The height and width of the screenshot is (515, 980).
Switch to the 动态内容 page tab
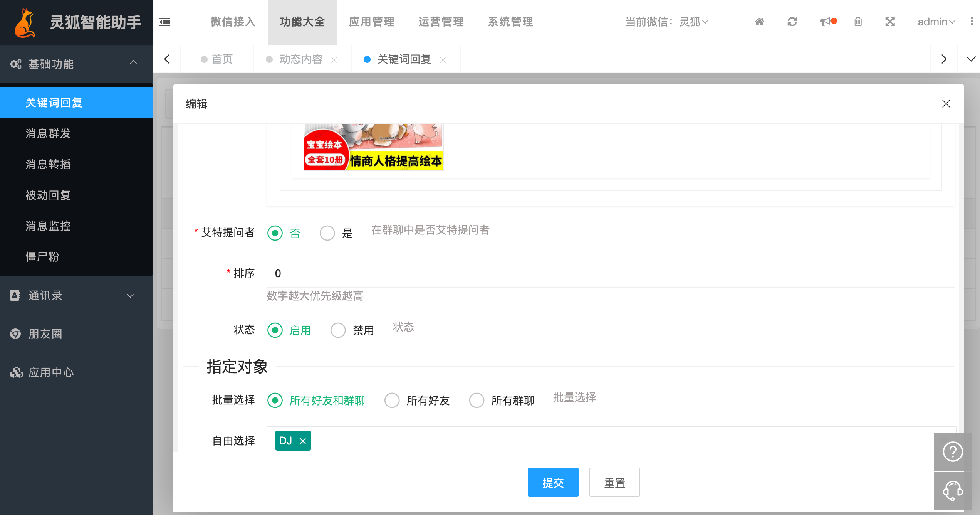click(300, 59)
